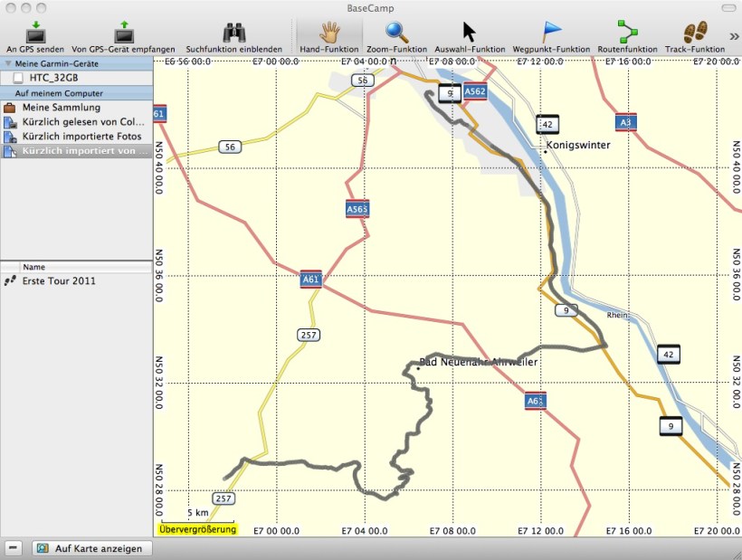Open toolbar overflow chevron menu
The width and height of the screenshot is (742, 560).
click(734, 35)
